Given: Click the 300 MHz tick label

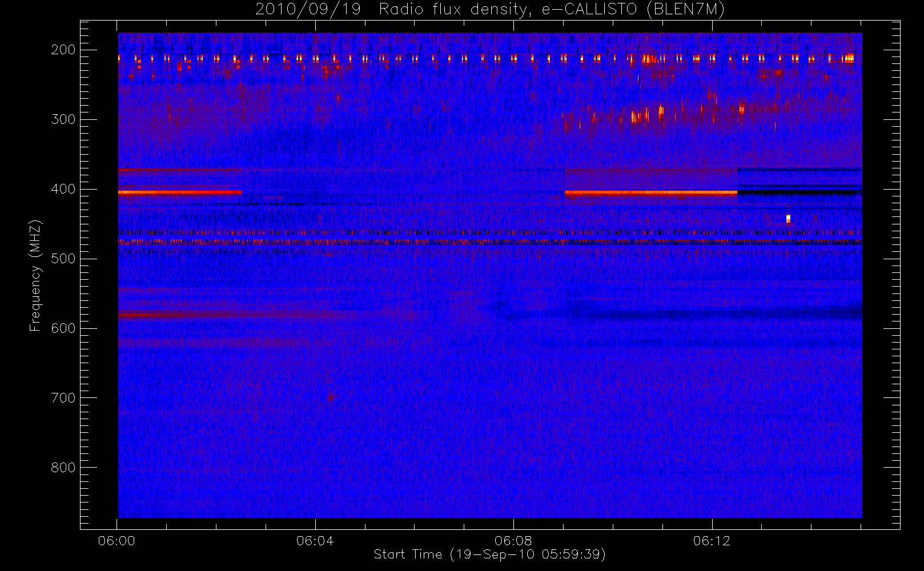Looking at the screenshot, I should click(63, 119).
